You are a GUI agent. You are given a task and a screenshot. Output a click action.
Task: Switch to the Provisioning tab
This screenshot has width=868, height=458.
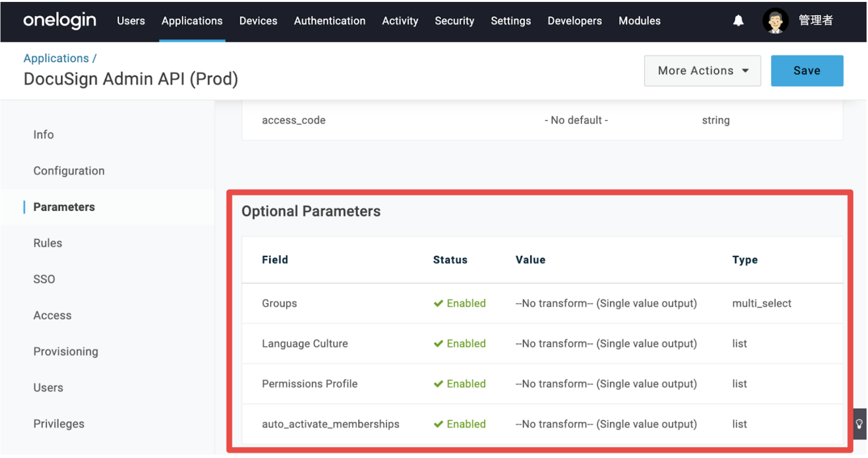[66, 352]
